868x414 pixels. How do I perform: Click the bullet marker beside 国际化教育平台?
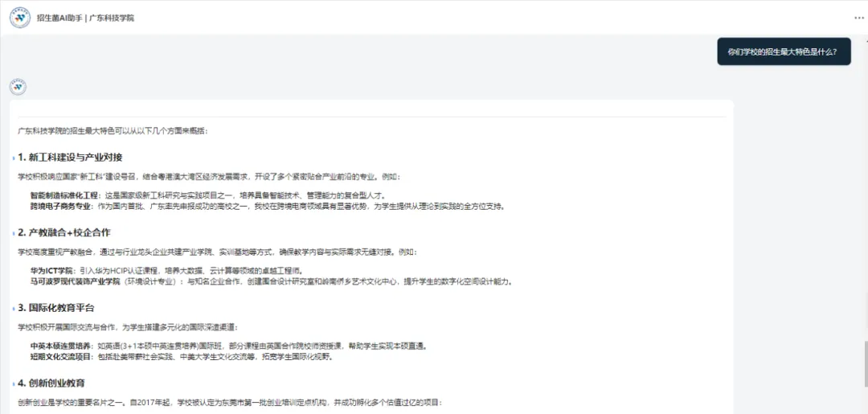coord(14,309)
